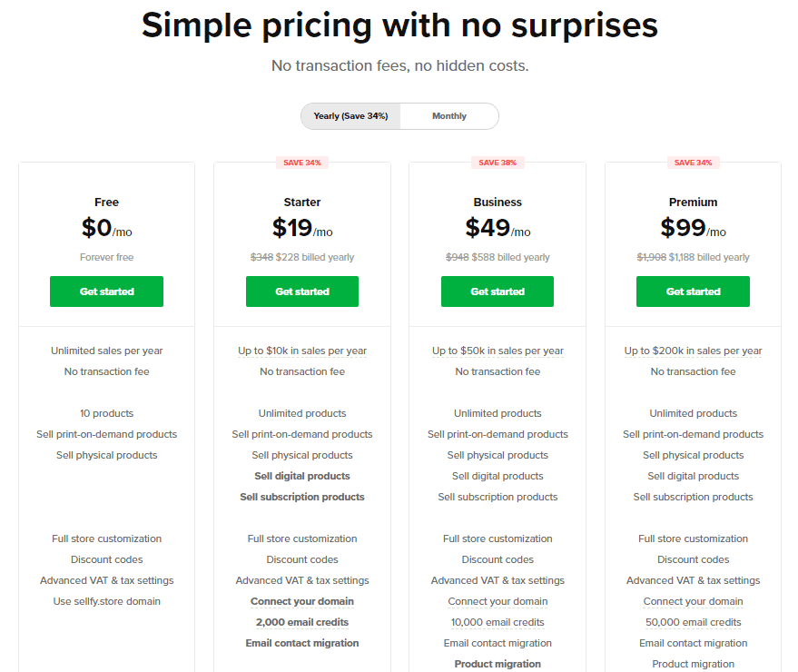Click SAVE 34% badge on Premium plan

(694, 163)
